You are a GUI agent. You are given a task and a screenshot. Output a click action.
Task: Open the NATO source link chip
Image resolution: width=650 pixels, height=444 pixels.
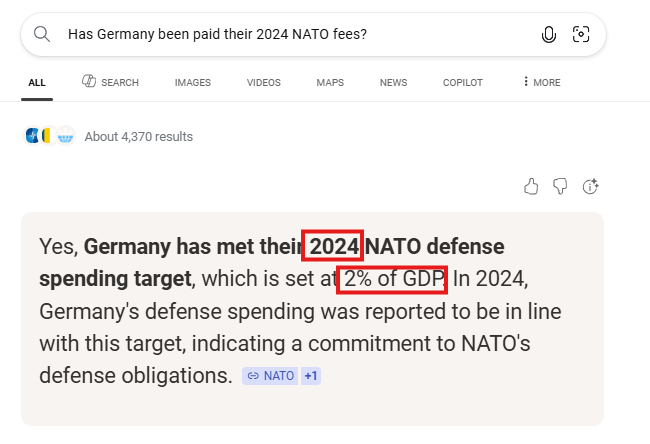270,376
